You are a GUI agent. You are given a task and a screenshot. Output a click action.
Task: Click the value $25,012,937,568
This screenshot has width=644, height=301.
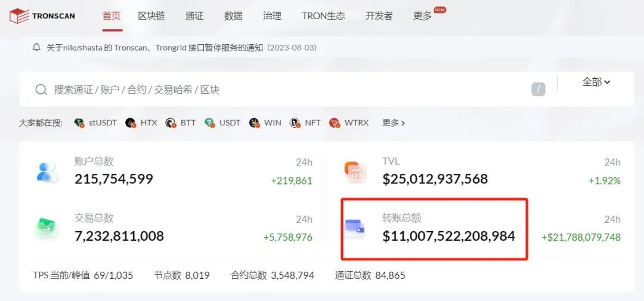click(435, 179)
